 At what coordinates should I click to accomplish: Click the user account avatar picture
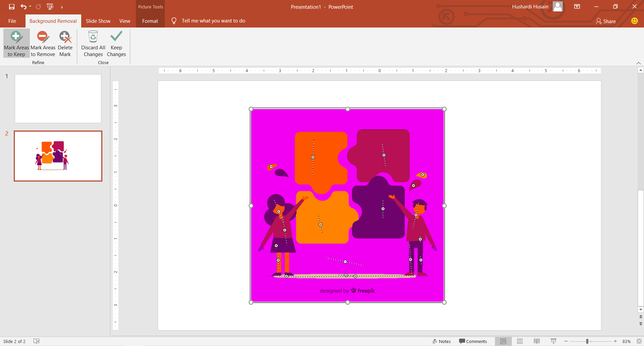click(x=558, y=6)
